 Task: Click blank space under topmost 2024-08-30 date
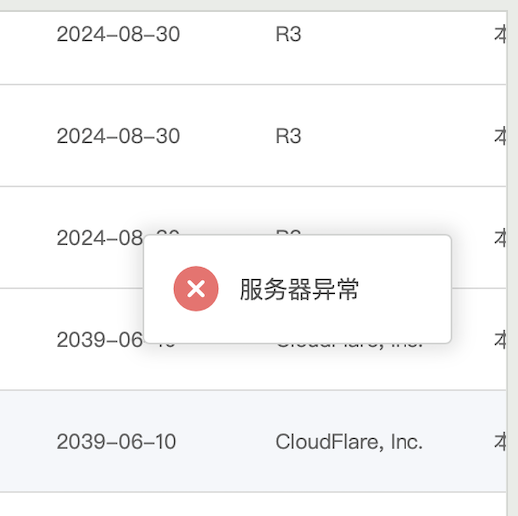[118, 65]
